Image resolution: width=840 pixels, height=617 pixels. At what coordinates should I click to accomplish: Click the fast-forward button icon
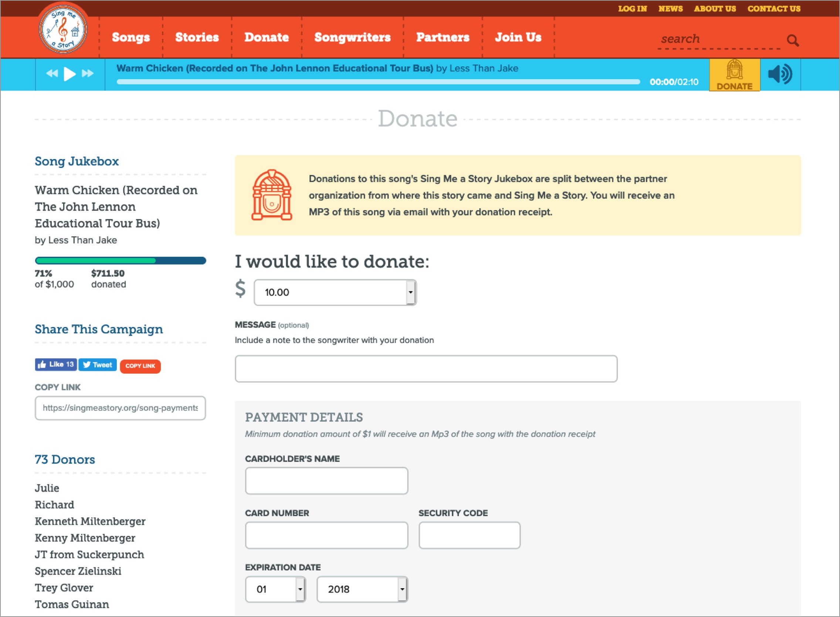(87, 74)
